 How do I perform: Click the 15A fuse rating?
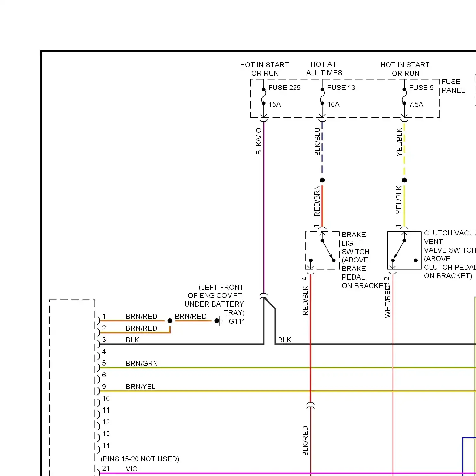coord(274,104)
